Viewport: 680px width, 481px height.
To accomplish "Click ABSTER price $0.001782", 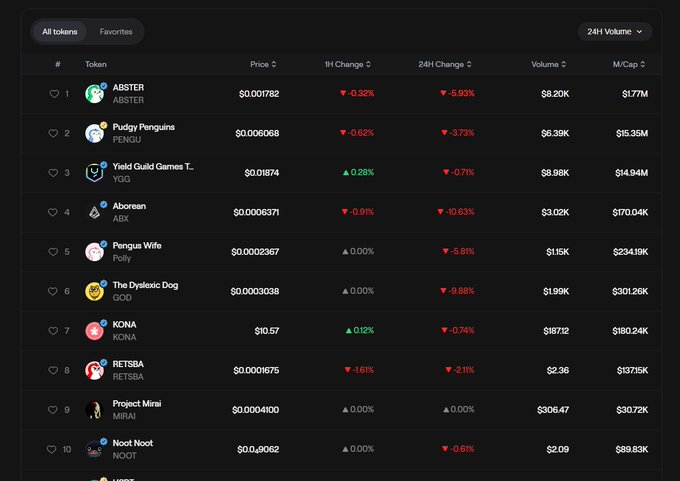I will pos(259,94).
